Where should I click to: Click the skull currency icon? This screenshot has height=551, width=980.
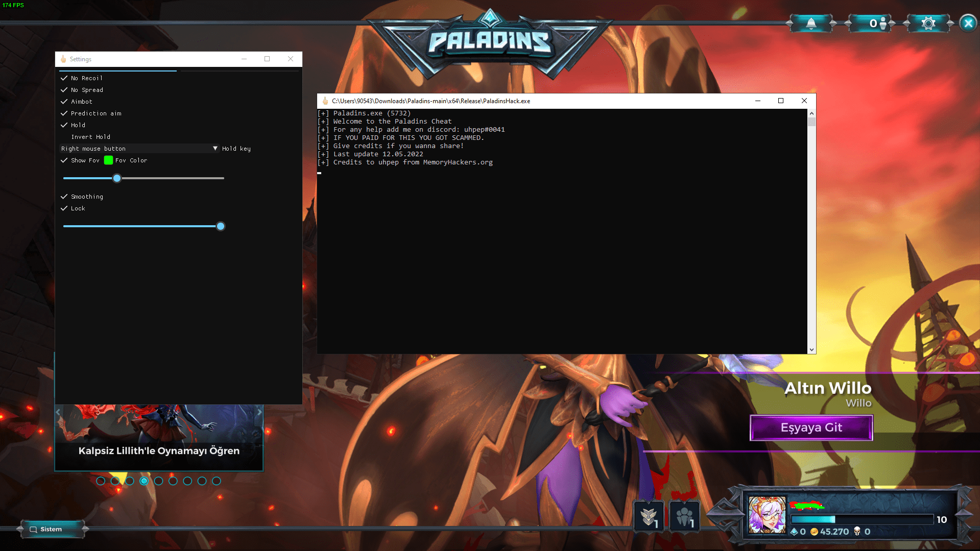[857, 532]
